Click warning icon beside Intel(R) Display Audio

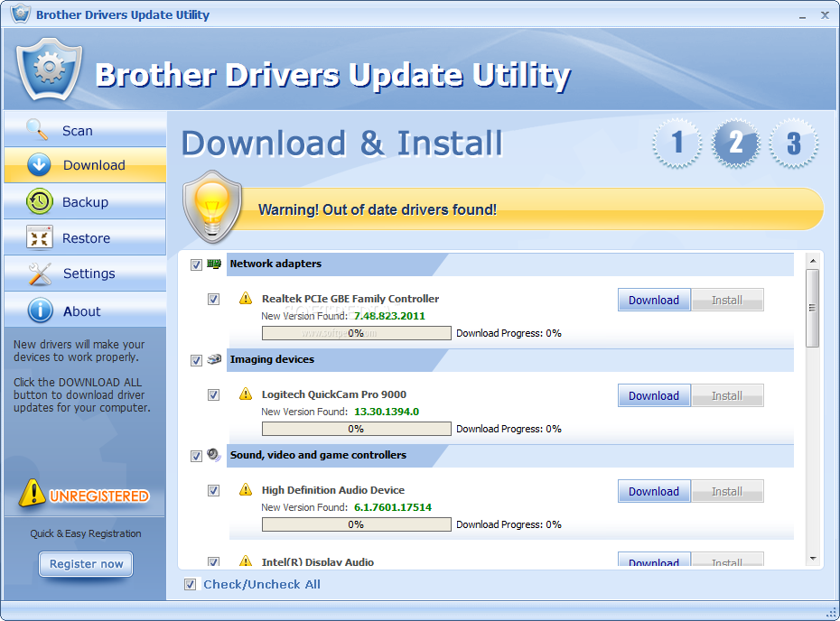point(246,561)
